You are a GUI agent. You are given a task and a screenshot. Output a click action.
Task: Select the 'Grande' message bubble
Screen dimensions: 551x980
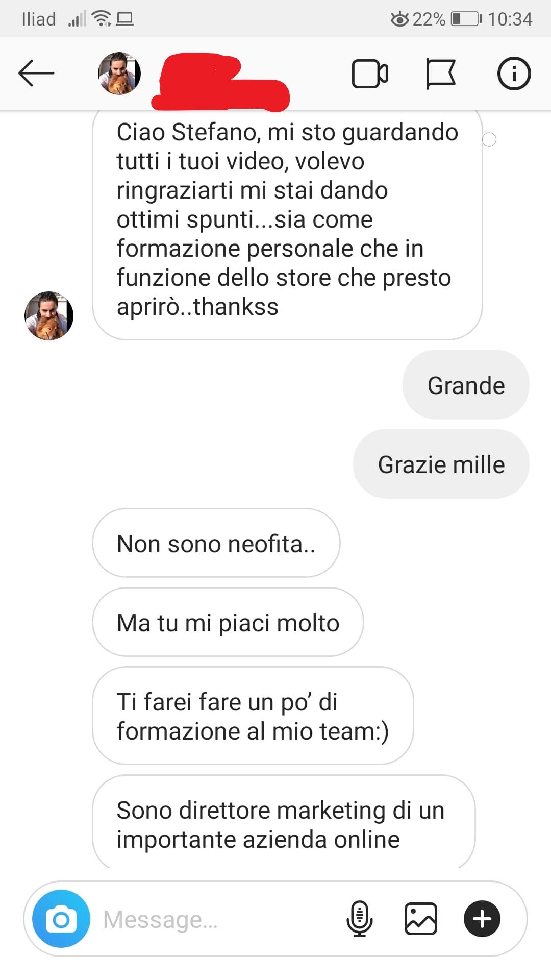point(466,385)
